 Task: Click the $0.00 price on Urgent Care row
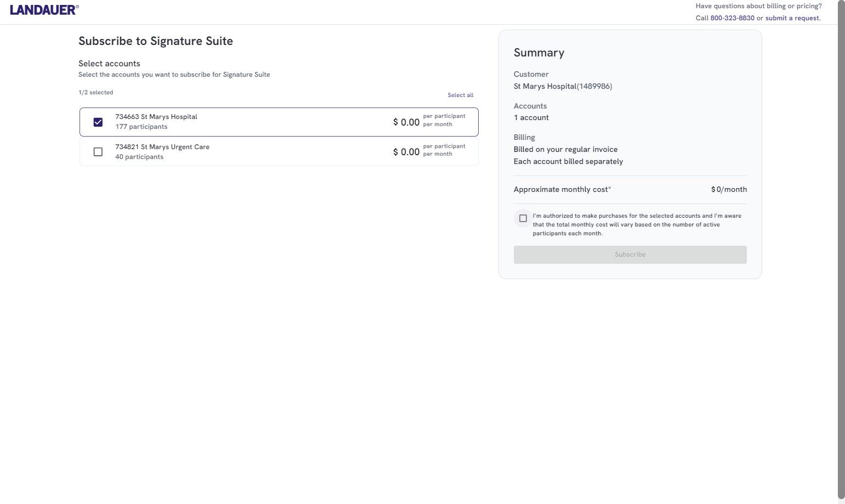click(x=406, y=152)
